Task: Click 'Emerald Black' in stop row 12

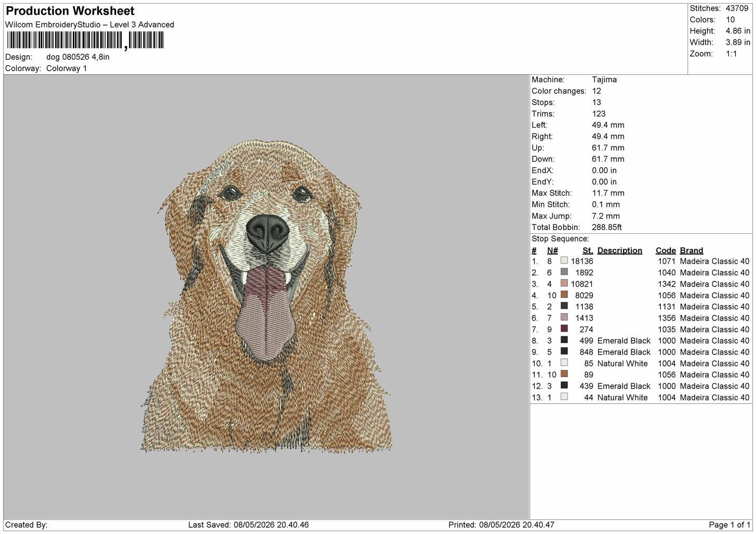Action: click(x=624, y=386)
